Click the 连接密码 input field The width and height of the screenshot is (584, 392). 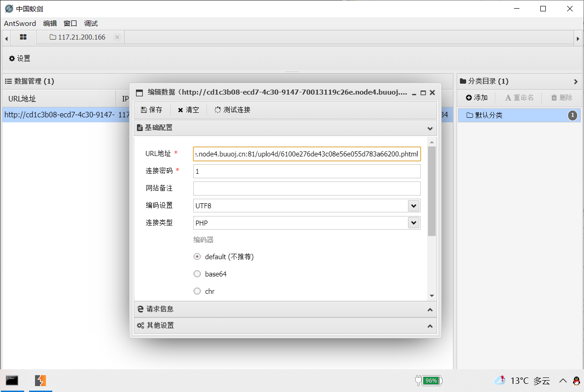click(307, 171)
